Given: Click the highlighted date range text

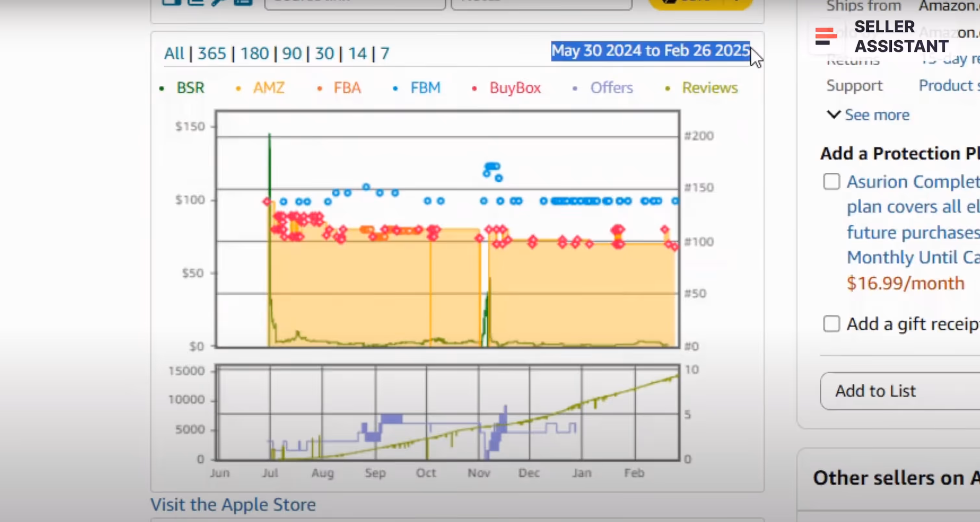Looking at the screenshot, I should pos(651,51).
